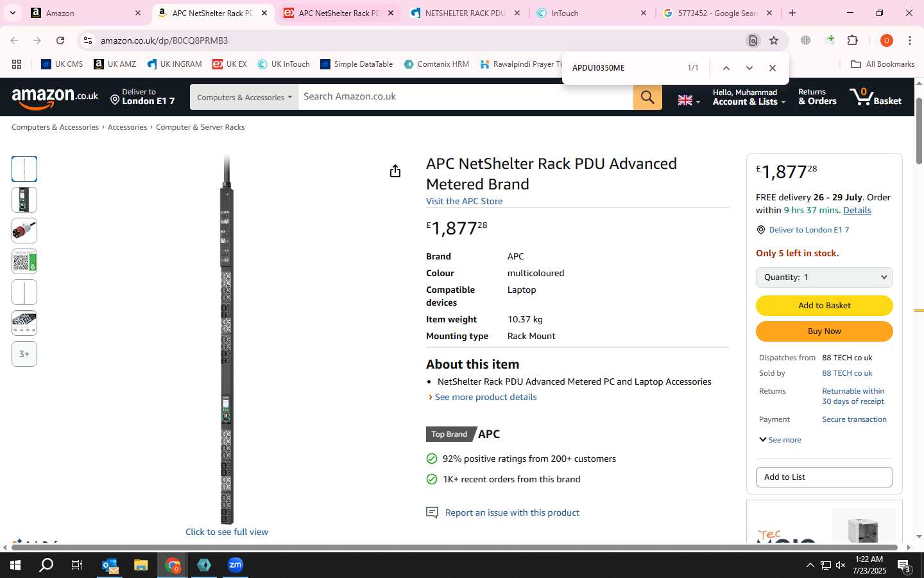This screenshot has height=578, width=924.
Task: Bookmark this page with the star icon
Action: pos(774,40)
